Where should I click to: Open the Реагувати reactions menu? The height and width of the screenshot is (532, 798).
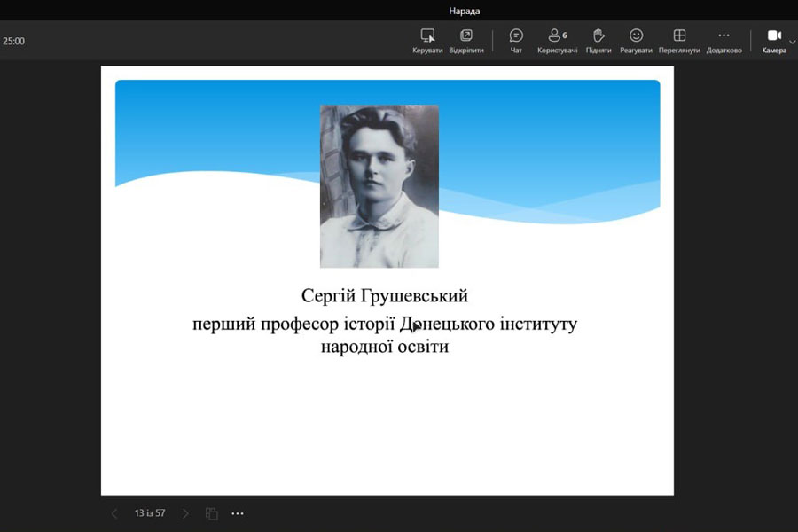[x=636, y=36]
